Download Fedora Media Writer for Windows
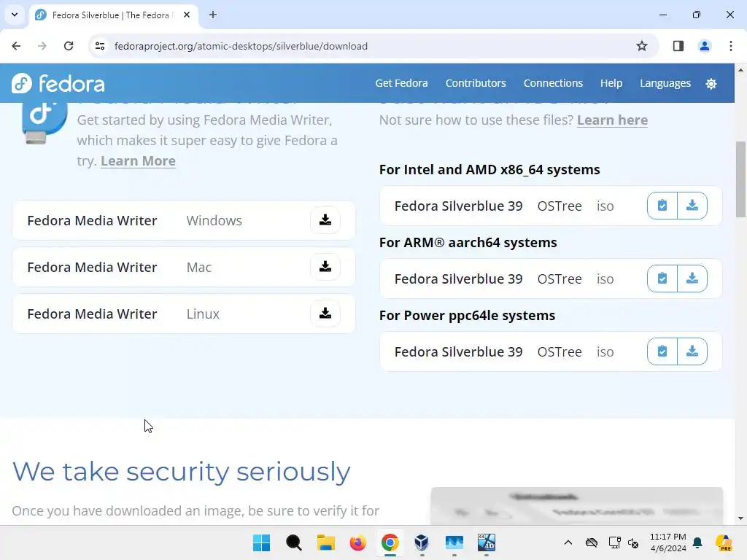The height and width of the screenshot is (560, 747). click(x=325, y=220)
